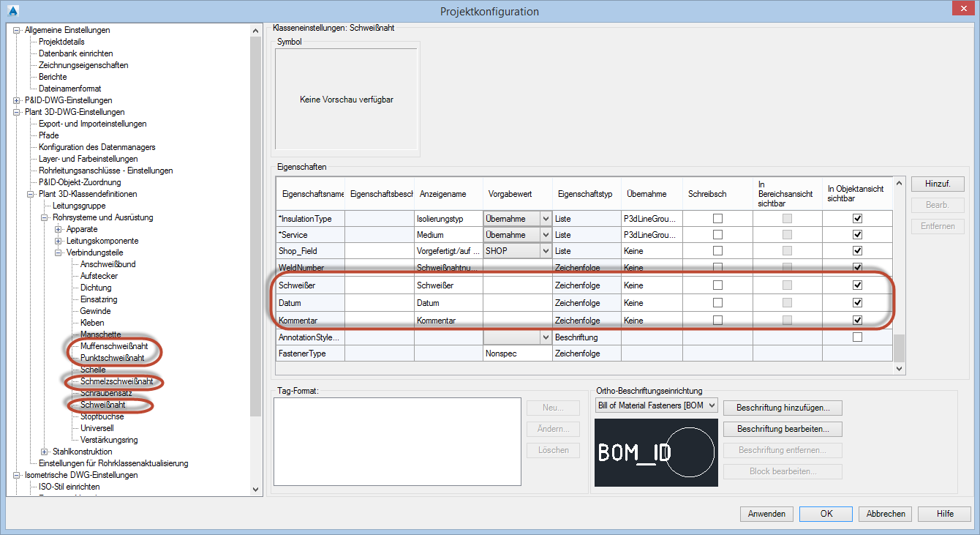The width and height of the screenshot is (980, 535).
Task: Toggle Schreibgeschützt checkbox for *Service row
Action: [x=717, y=235]
